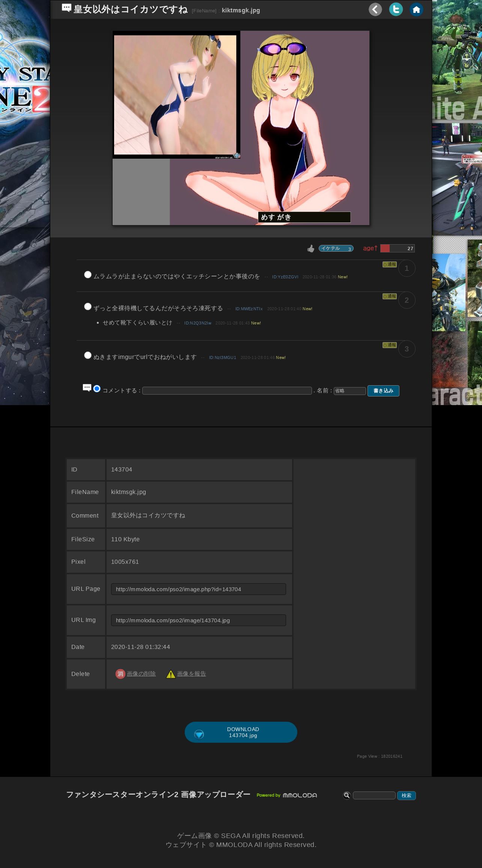Viewport: 482px width, 868px height.
Task: Click the age bump bar
Action: coord(397,248)
